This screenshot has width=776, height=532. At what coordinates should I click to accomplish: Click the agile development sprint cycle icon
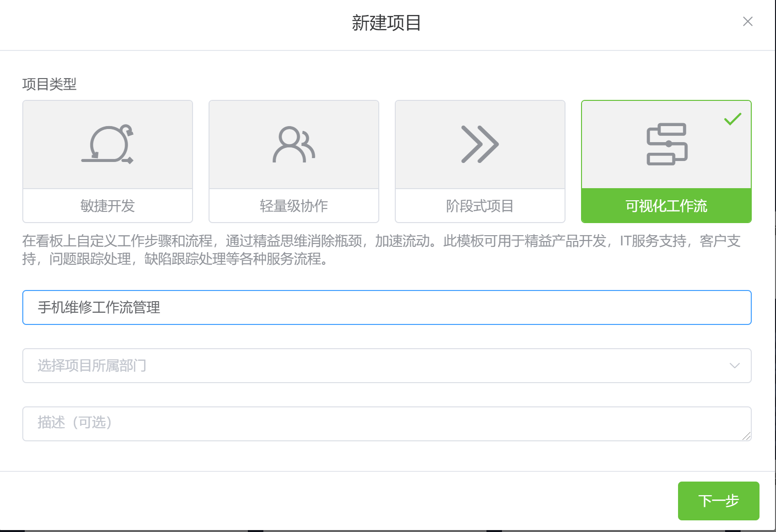107,144
